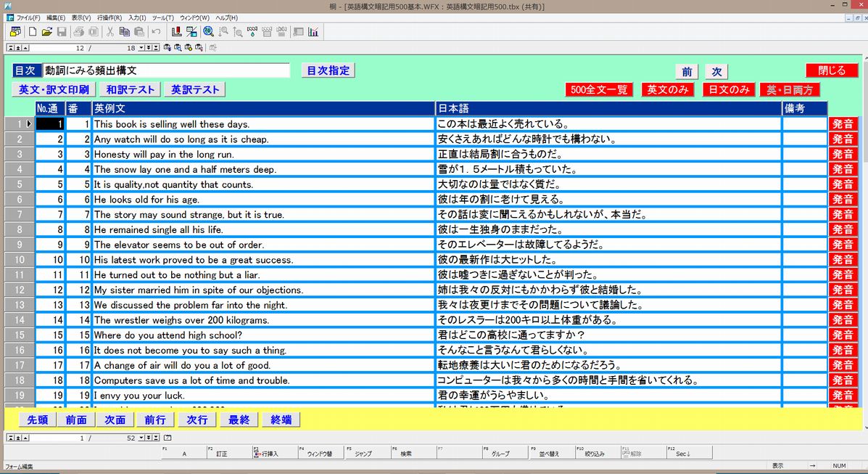
Task: Open the 表示(V) menu
Action: tap(81, 17)
